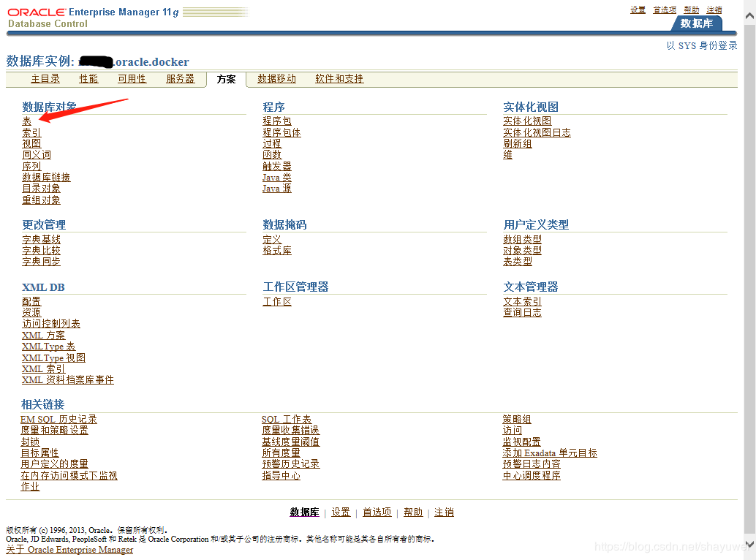This screenshot has height=560, width=756.
Task: Open the 策略组 link
Action: 516,420
